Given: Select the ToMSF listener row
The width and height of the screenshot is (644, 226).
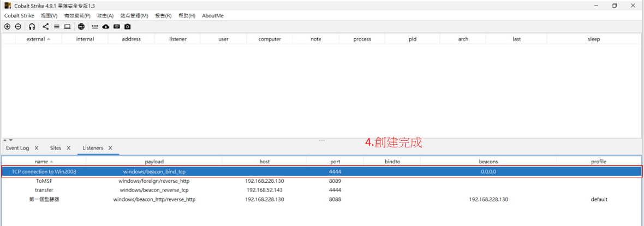Looking at the screenshot, I should point(321,181).
